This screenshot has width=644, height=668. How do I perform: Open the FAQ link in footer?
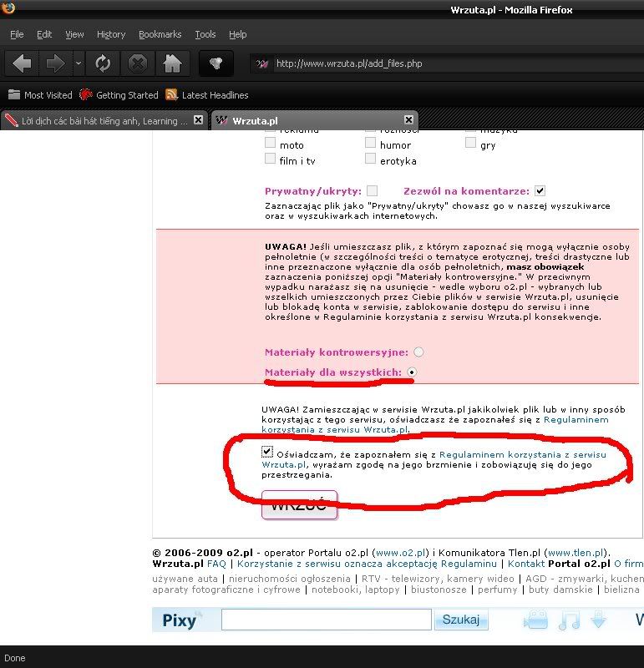click(x=216, y=564)
